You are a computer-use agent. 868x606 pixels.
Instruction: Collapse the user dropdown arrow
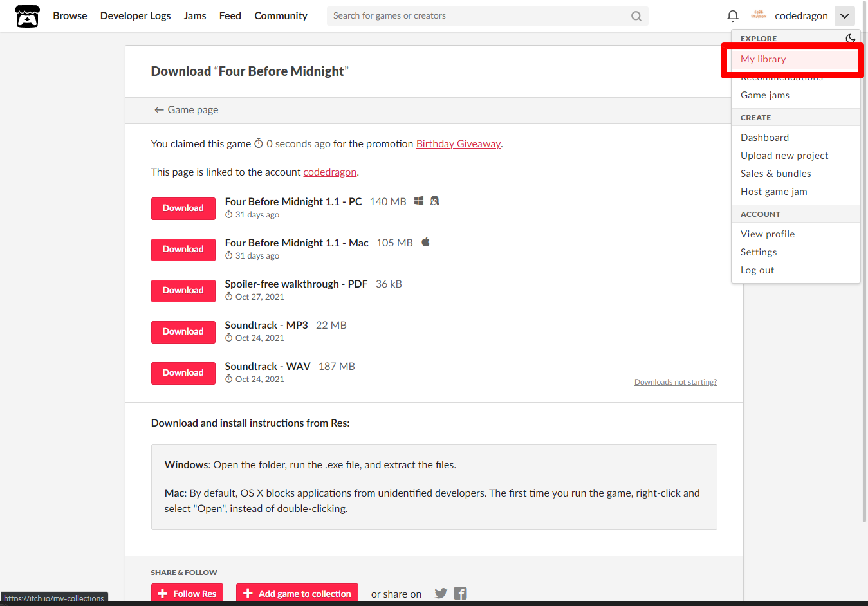pos(845,16)
